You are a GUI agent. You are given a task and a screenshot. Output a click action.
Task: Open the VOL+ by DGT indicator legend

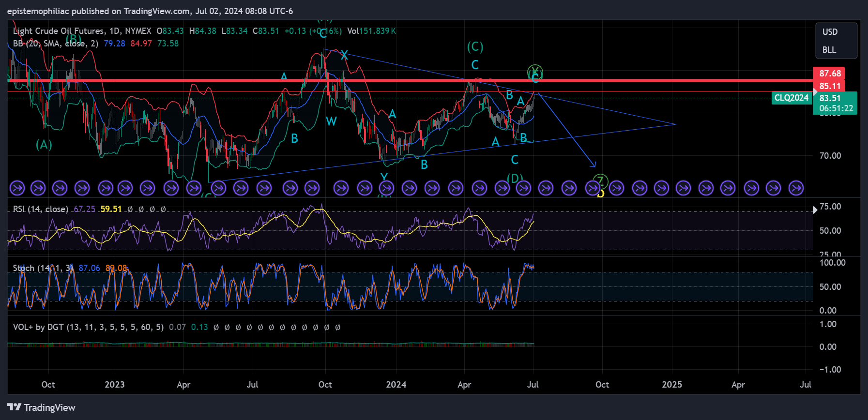[x=88, y=327]
